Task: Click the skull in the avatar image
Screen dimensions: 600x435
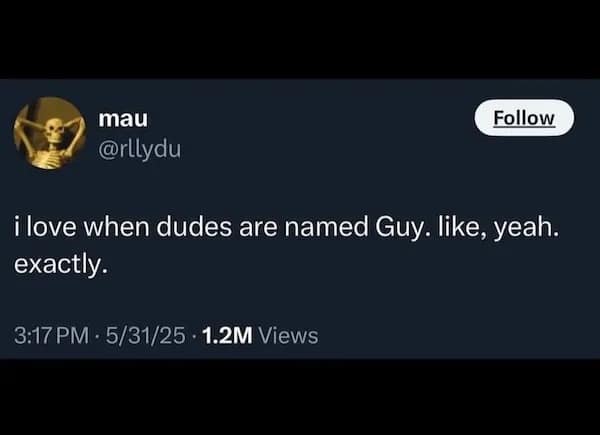Action: (53, 129)
